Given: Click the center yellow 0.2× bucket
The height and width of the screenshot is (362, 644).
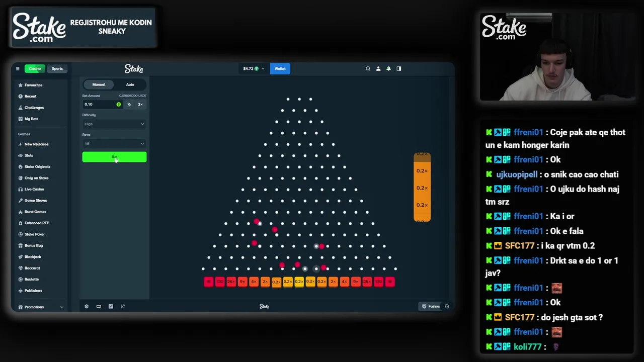Looking at the screenshot, I should [299, 282].
